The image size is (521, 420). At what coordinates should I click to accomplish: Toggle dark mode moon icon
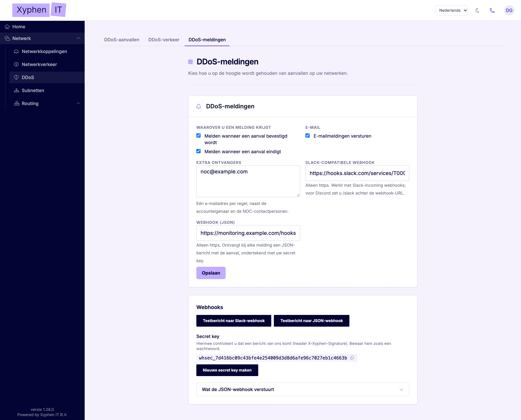click(477, 10)
